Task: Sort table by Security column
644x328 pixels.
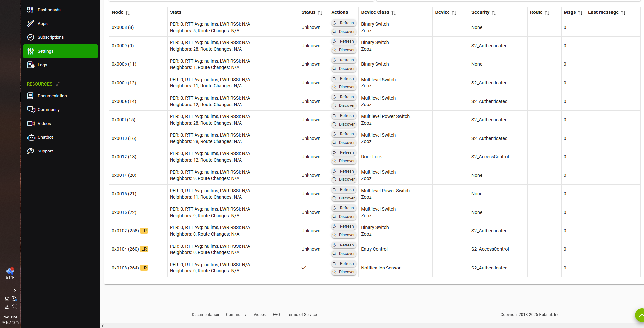Action: pos(494,12)
